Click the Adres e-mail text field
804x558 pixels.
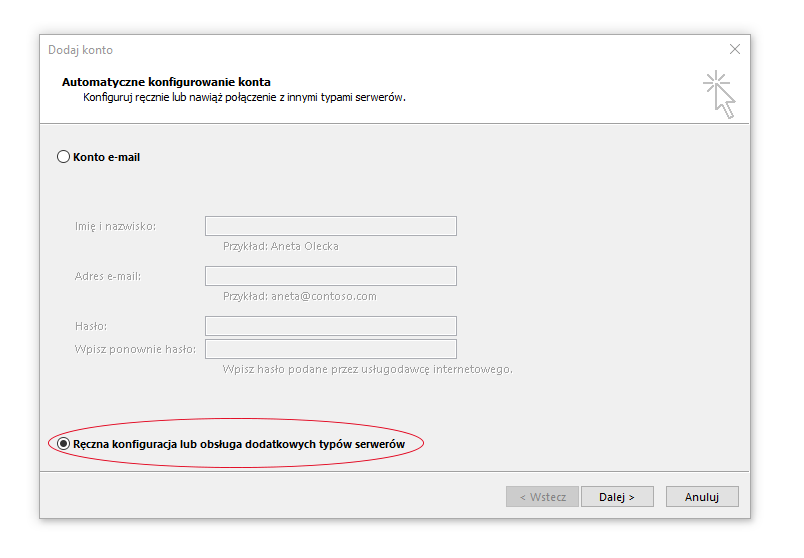tap(330, 276)
